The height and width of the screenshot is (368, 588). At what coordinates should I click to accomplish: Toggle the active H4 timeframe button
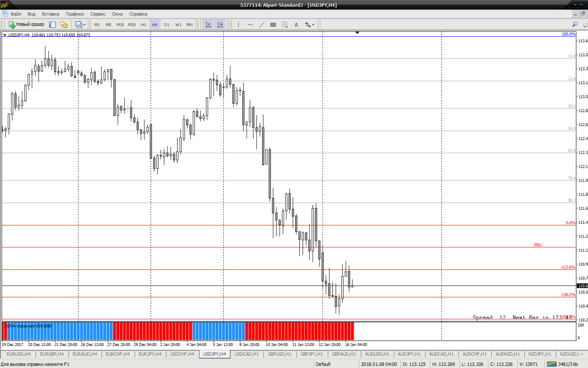155,25
